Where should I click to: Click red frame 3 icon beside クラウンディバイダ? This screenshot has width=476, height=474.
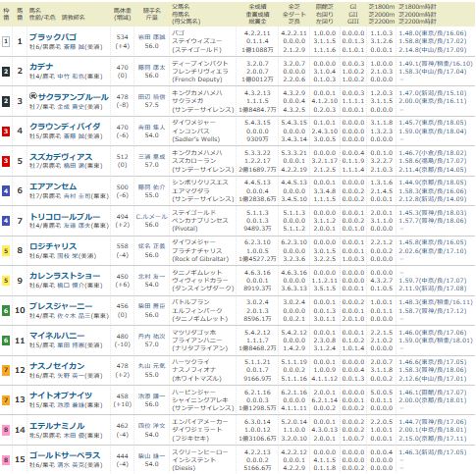pos(6,132)
